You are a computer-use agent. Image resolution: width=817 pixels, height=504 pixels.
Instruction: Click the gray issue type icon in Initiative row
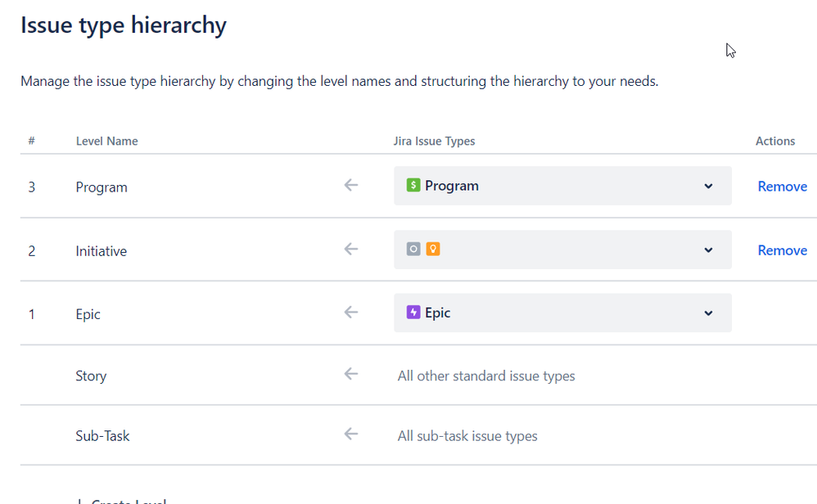[413, 249]
